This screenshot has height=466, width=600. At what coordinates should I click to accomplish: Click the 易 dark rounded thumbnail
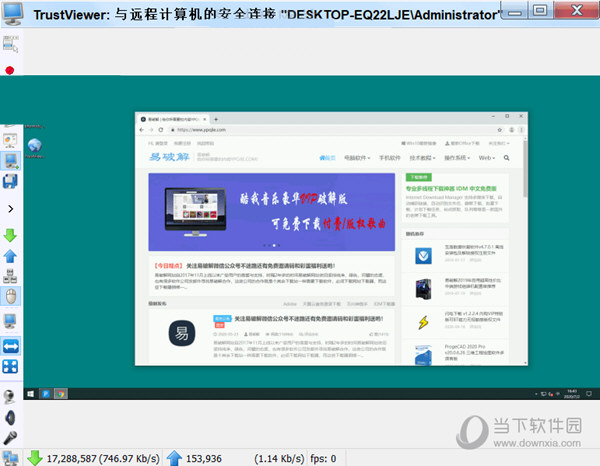[182, 333]
